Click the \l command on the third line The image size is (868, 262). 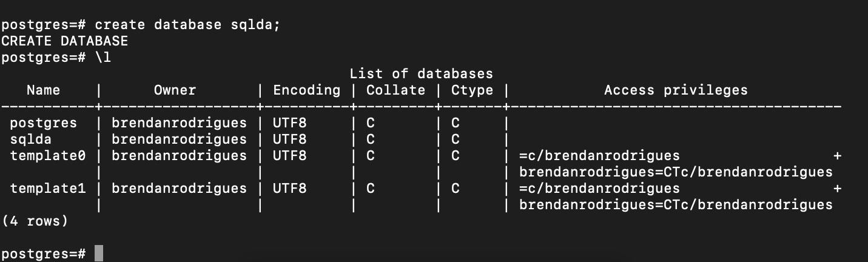coord(103,58)
